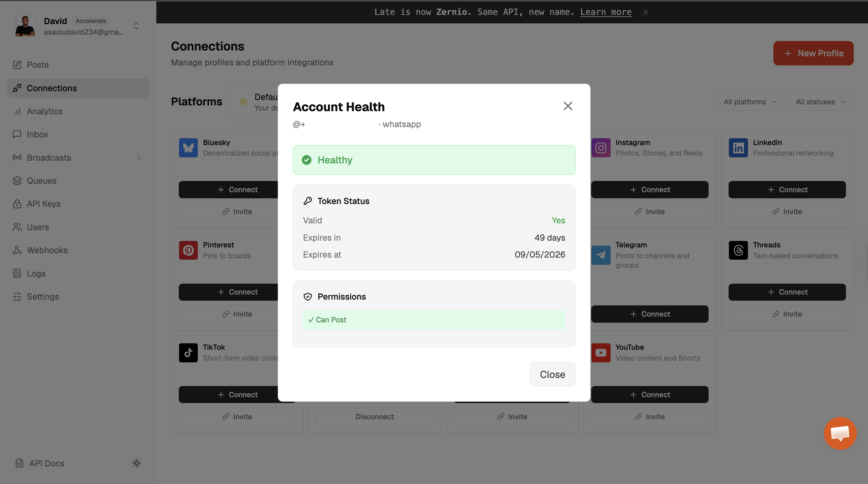Viewport: 868px width, 484px height.
Task: Toggle light/dark theme sun icon
Action: 136,463
